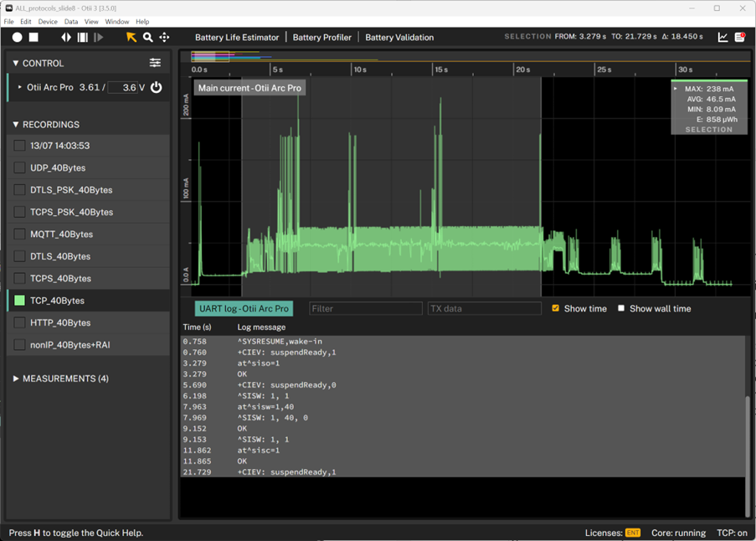Uncheck the Show time checkbox

555,308
